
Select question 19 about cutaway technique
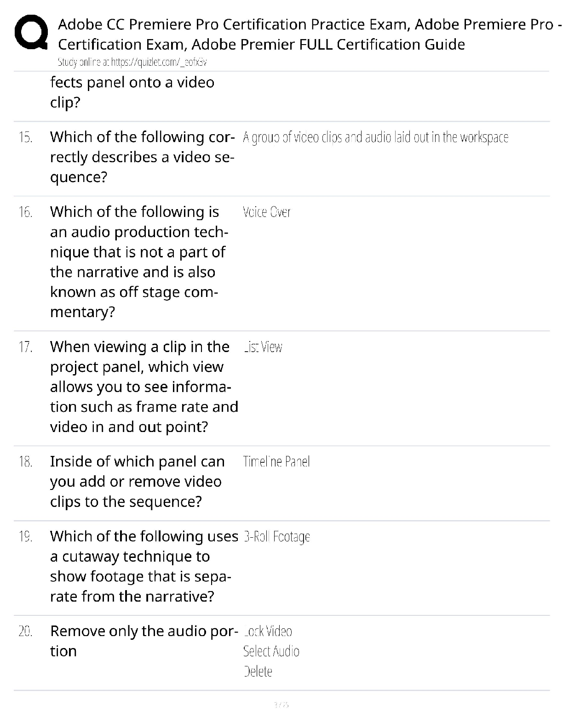click(x=144, y=566)
